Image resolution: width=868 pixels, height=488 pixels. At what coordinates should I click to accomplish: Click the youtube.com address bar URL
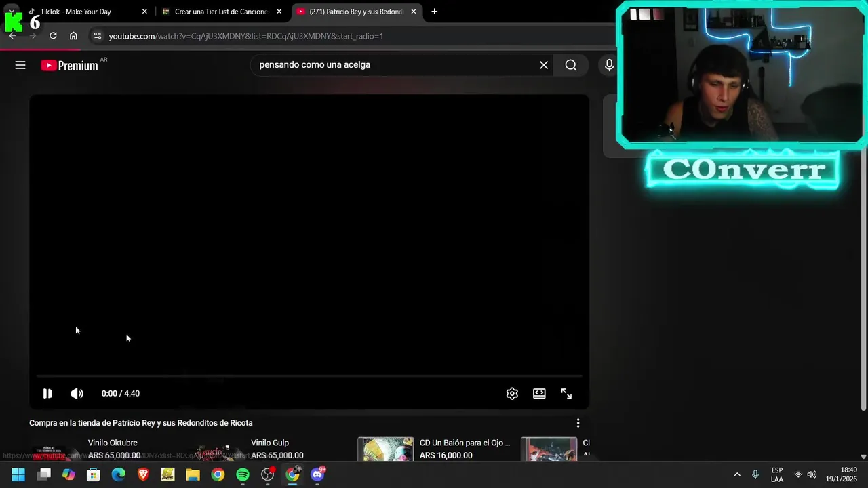click(246, 36)
